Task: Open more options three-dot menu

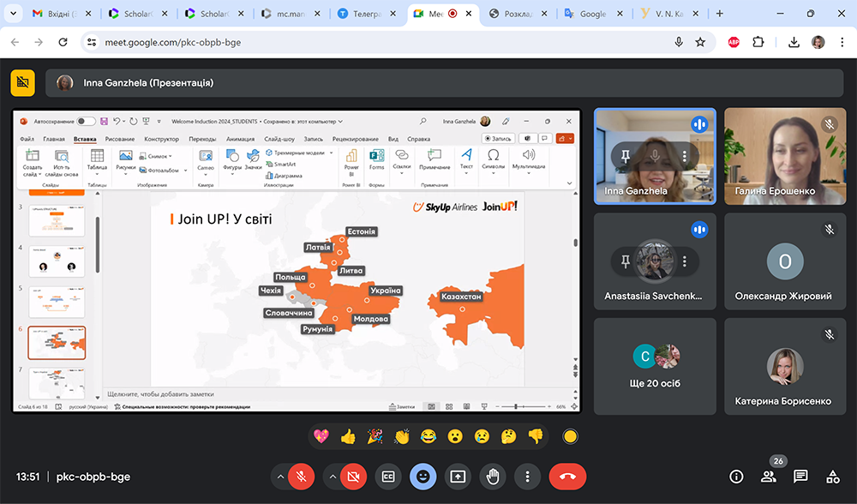Action: pyautogui.click(x=528, y=477)
